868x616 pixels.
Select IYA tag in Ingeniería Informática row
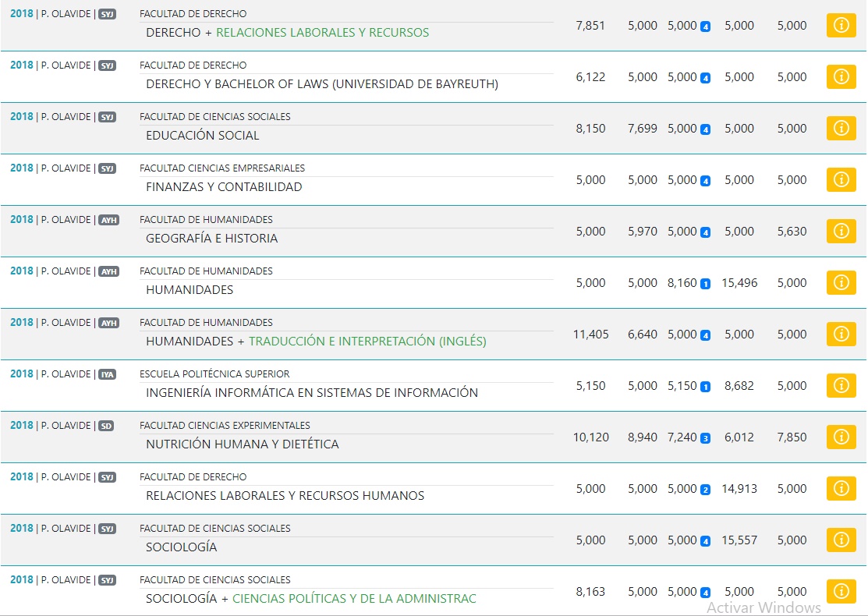(107, 374)
